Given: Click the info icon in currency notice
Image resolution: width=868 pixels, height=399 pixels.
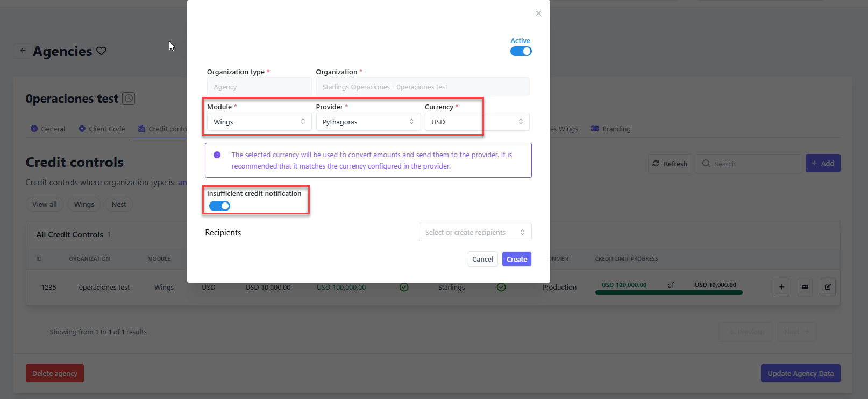Looking at the screenshot, I should click(217, 155).
